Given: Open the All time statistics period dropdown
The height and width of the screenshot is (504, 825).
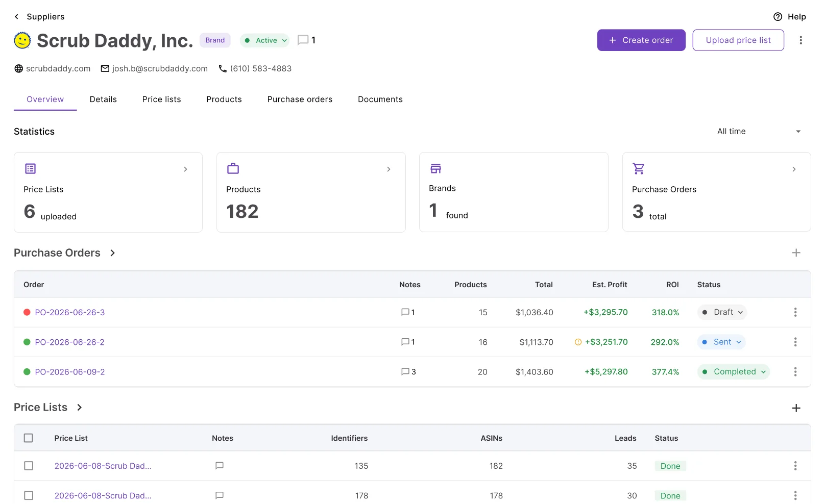Looking at the screenshot, I should [x=759, y=132].
